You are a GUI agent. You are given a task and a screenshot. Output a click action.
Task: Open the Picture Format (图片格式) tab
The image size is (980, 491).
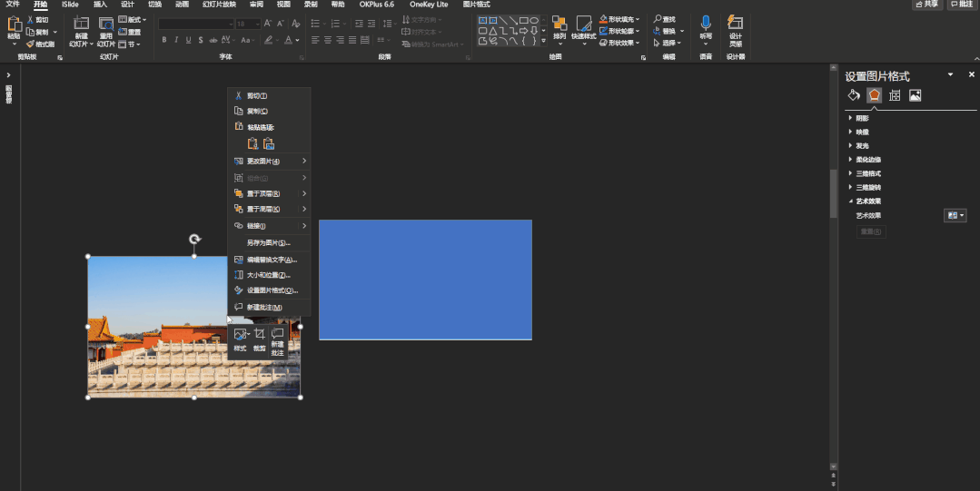coord(476,5)
